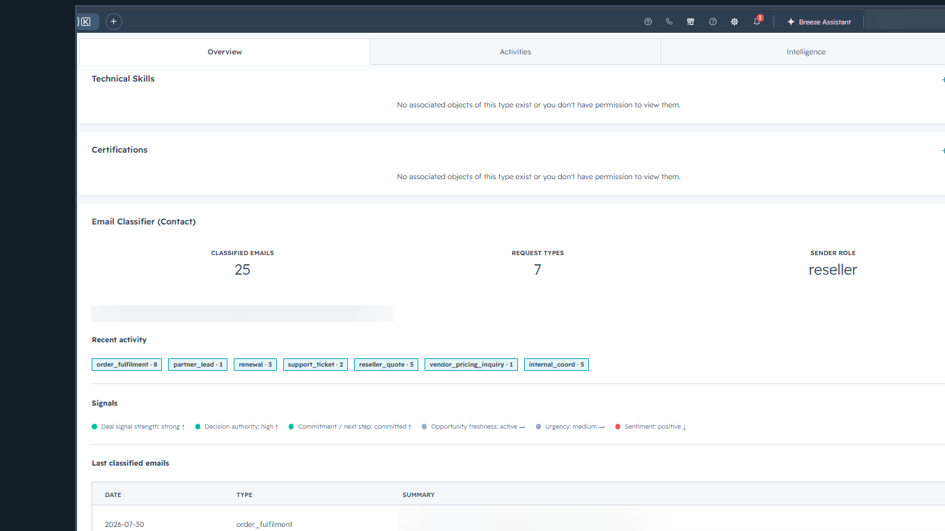Click the TYPE column header
945x531 pixels.
(x=244, y=495)
